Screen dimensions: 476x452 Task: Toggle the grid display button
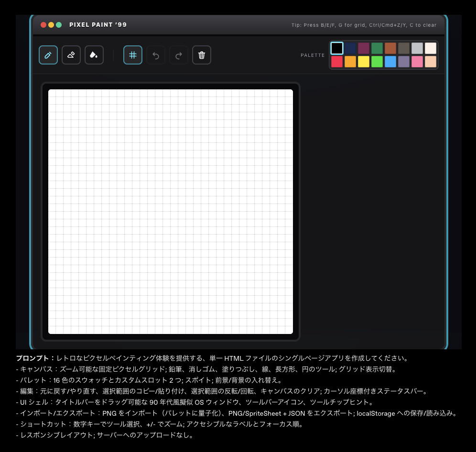point(133,55)
